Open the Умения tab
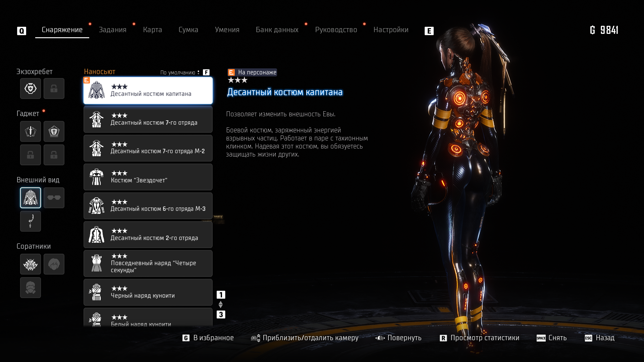This screenshot has height=362, width=644. click(x=227, y=30)
